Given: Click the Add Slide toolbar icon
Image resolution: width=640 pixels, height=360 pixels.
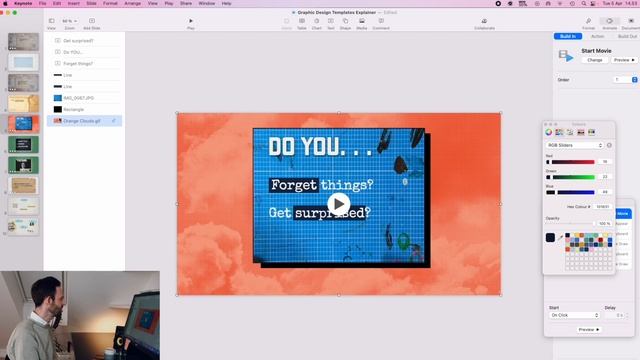Looking at the screenshot, I should click(x=92, y=21).
